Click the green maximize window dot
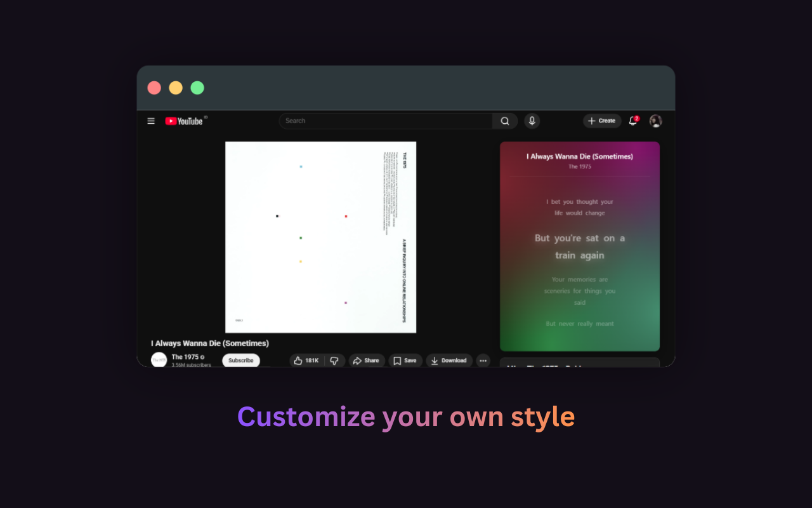This screenshot has height=508, width=812. [x=197, y=88]
